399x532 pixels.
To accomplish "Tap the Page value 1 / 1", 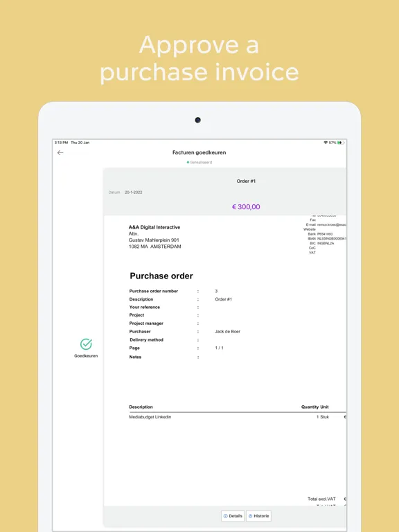I will coord(219,348).
